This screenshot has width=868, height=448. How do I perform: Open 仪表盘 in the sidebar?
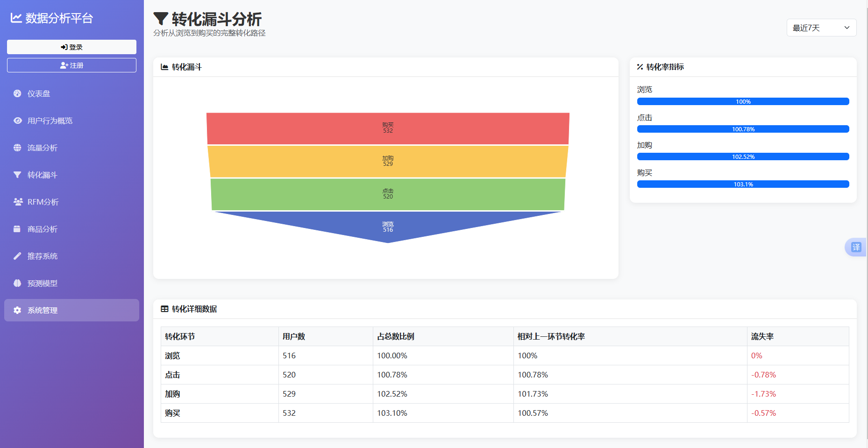point(71,93)
